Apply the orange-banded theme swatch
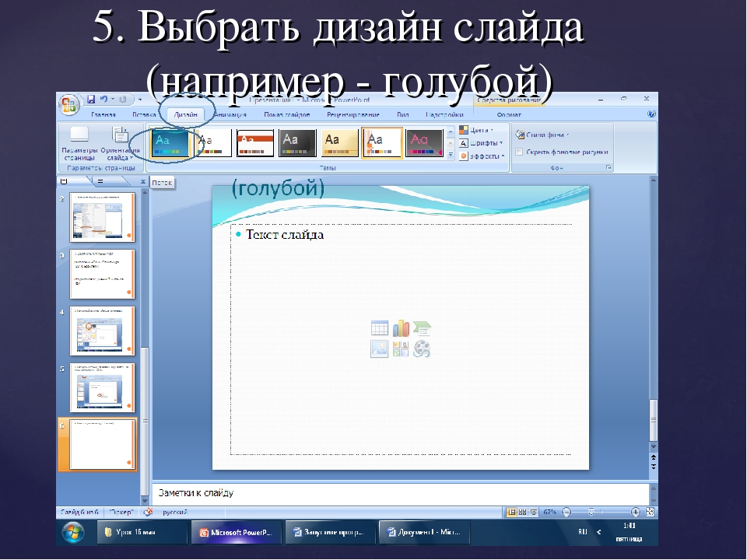The width and height of the screenshot is (747, 560). [x=255, y=143]
